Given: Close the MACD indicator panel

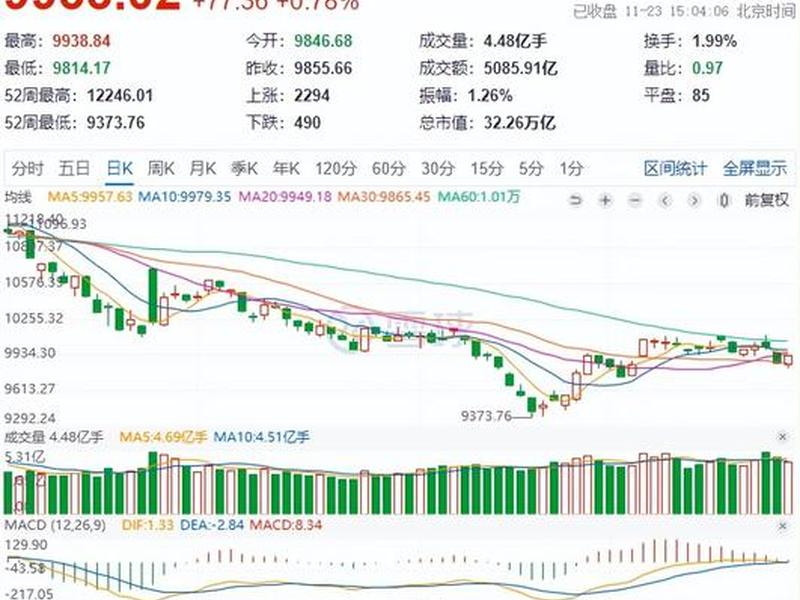Looking at the screenshot, I should pyautogui.click(x=782, y=526).
